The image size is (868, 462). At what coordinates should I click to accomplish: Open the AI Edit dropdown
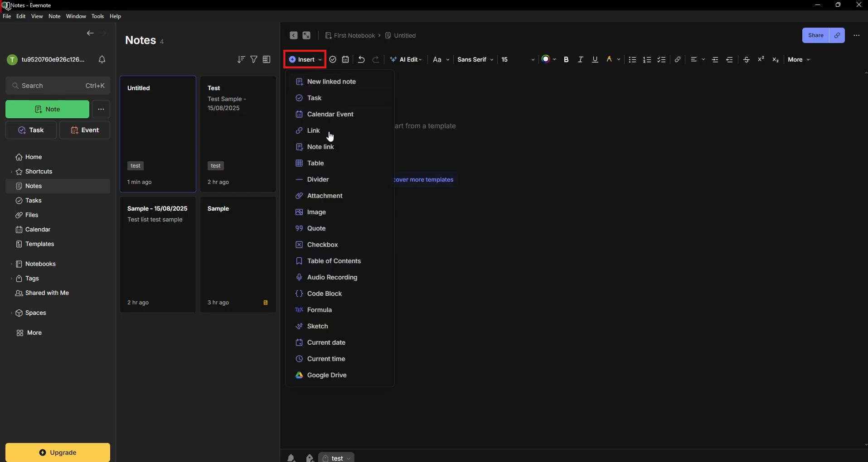407,59
